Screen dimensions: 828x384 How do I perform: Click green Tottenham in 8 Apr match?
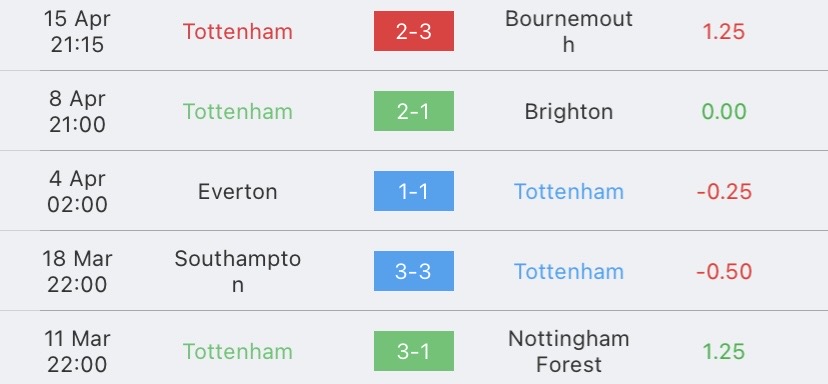[238, 111]
